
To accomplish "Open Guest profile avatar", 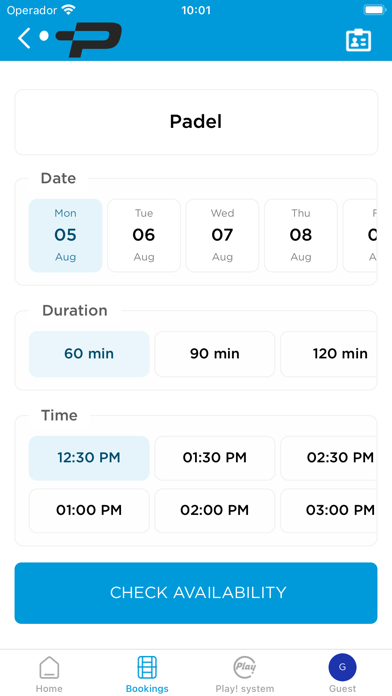I will tap(342, 667).
